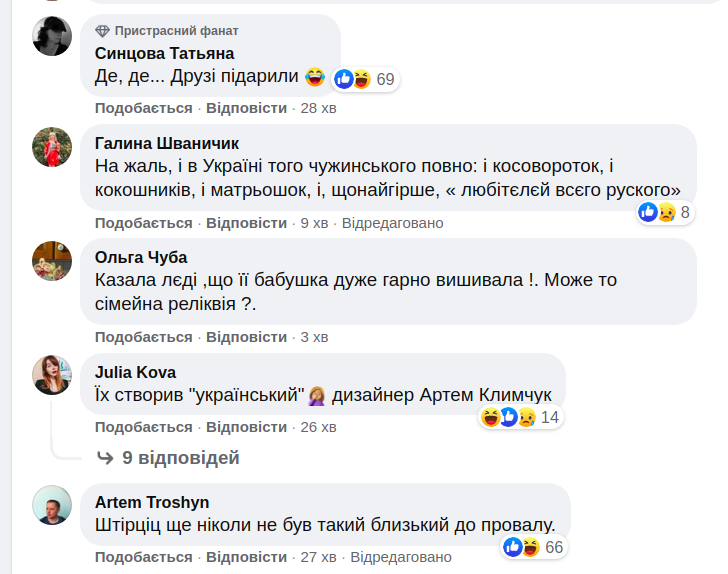This screenshot has height=574, width=728.
Task: Open Julia Kova's profile name link
Action: tap(135, 371)
